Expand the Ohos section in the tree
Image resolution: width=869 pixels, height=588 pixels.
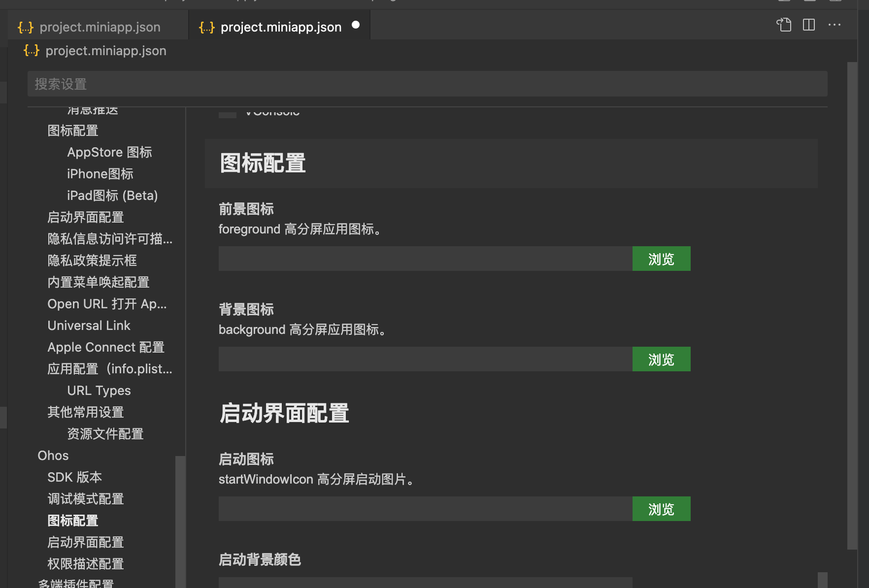click(x=53, y=456)
